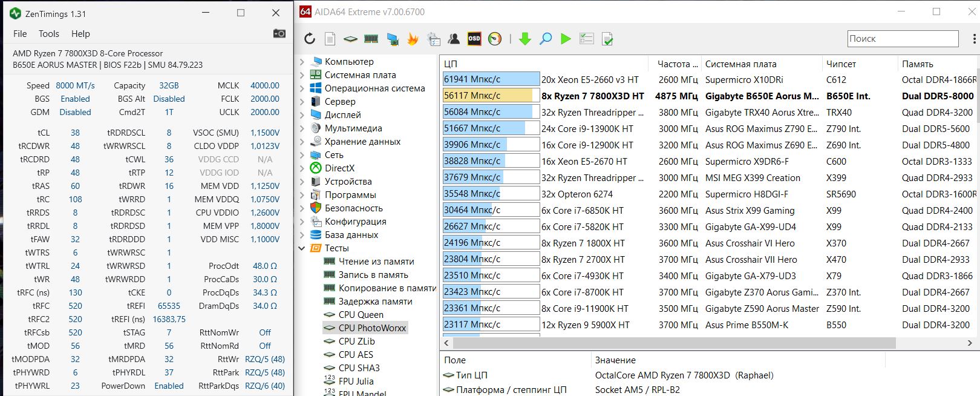Select Чтение из памяти test

[376, 262]
